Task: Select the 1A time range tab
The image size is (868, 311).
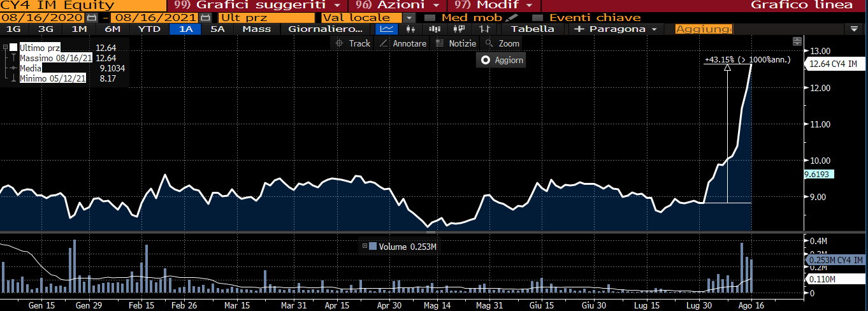Action: tap(185, 29)
